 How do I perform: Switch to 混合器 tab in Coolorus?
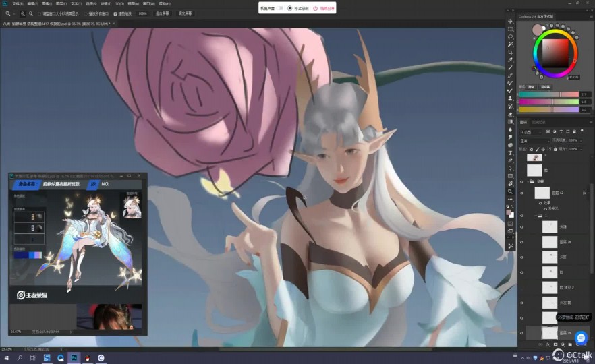click(x=545, y=87)
